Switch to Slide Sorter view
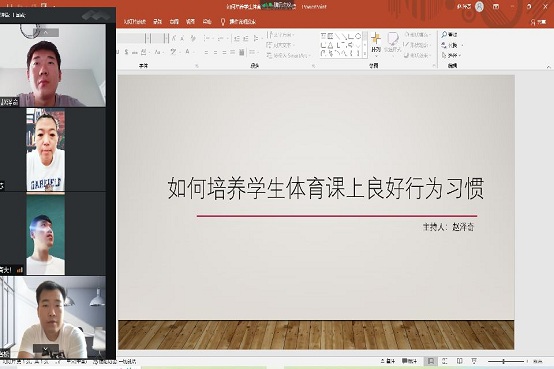The image size is (554, 369). click(445, 361)
